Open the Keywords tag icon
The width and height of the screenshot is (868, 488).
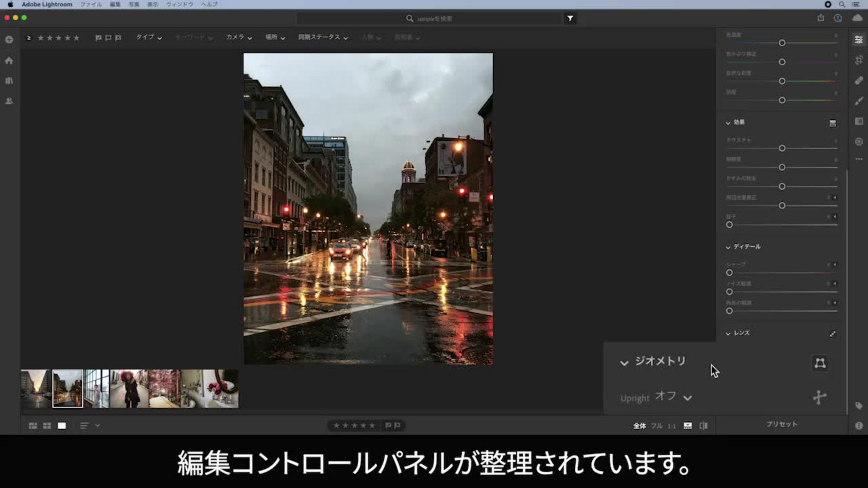859,406
